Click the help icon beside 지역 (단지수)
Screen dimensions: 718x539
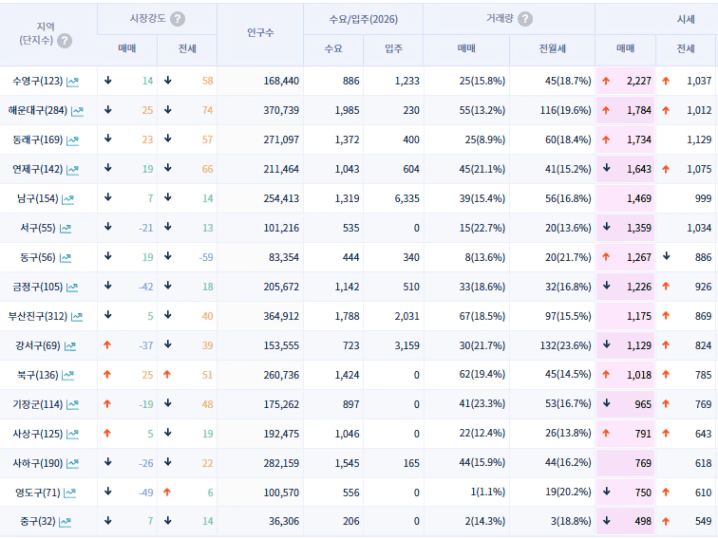(65, 41)
